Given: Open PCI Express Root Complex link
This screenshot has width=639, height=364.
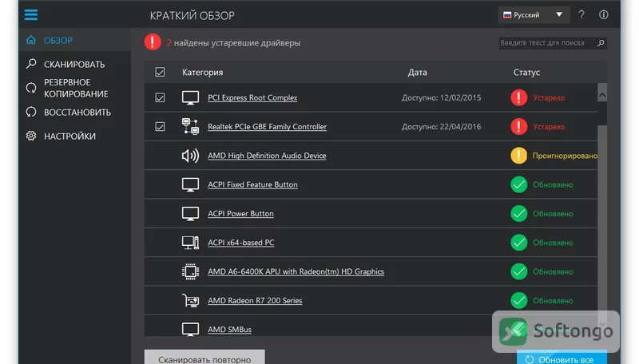Looking at the screenshot, I should 252,97.
